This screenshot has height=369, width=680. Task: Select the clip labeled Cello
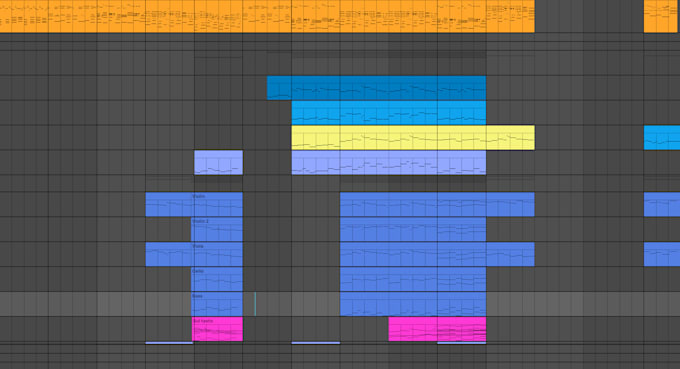click(217, 279)
